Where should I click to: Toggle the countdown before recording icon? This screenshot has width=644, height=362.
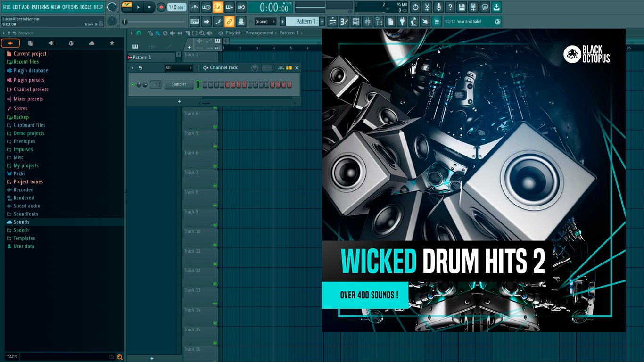coord(218,7)
